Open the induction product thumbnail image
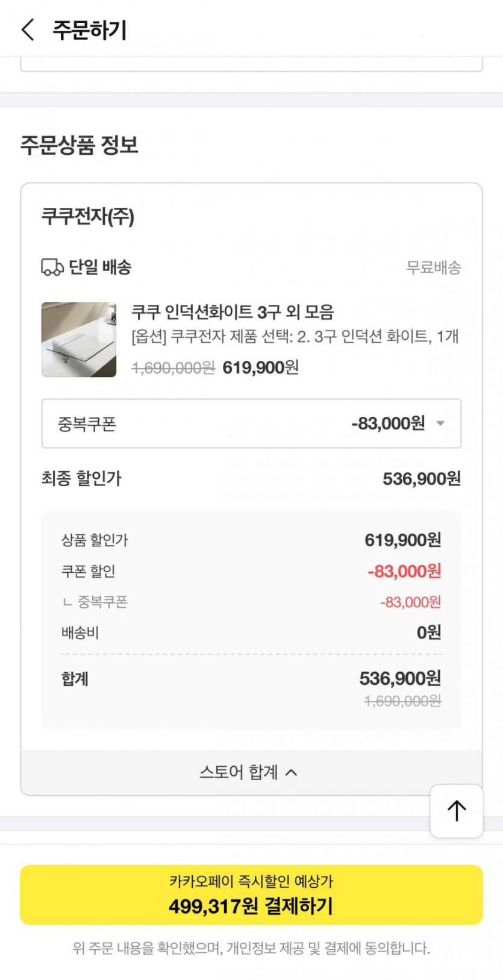 79,340
